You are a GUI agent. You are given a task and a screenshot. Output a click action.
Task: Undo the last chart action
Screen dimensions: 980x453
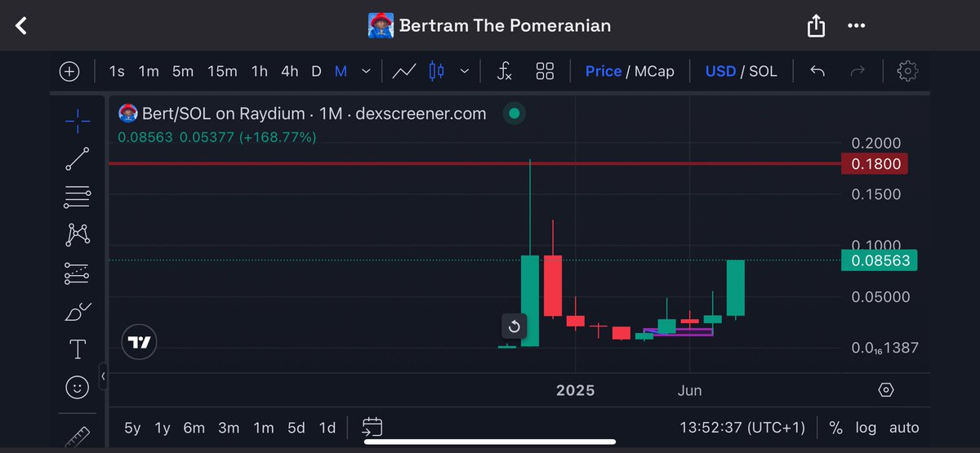[x=817, y=71]
